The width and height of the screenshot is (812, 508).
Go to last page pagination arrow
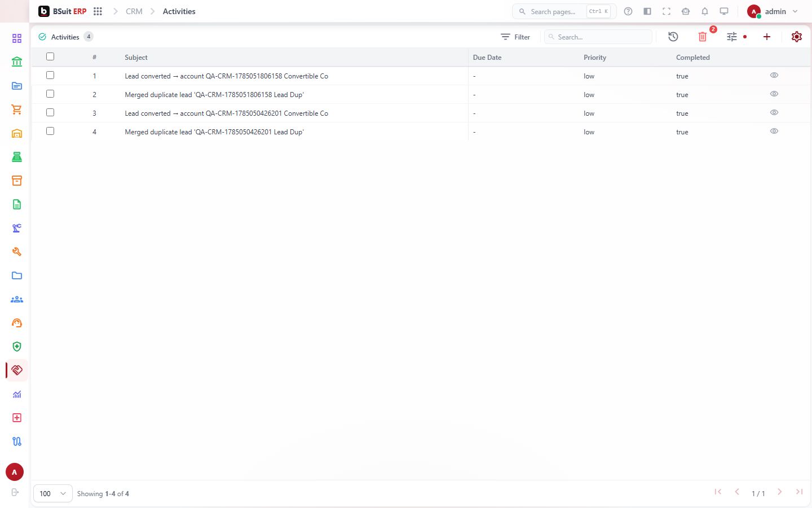tap(799, 492)
